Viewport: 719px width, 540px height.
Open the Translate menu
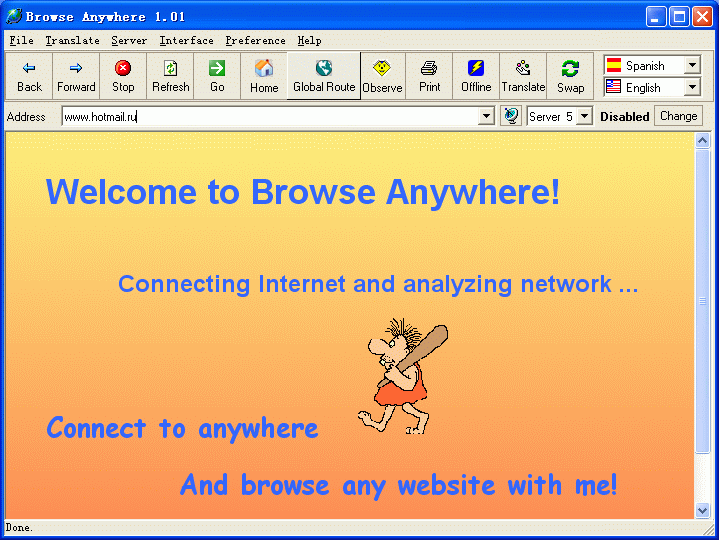[x=72, y=40]
